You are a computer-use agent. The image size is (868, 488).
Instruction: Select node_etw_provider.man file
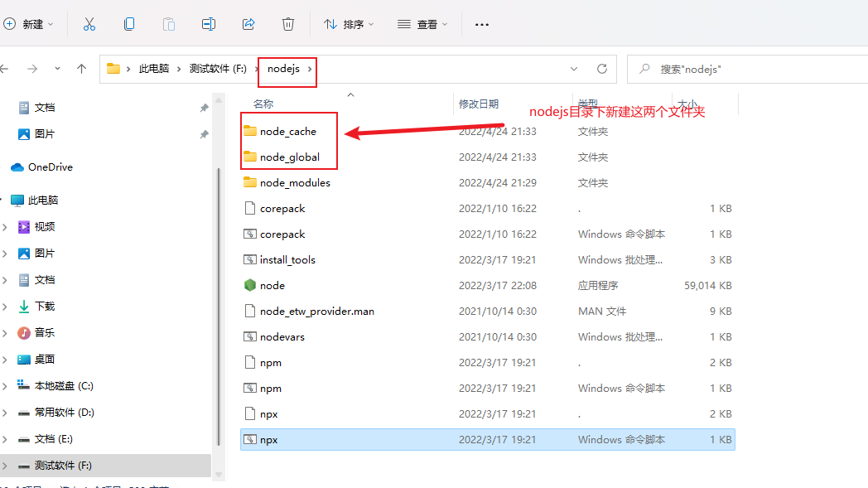coord(317,312)
